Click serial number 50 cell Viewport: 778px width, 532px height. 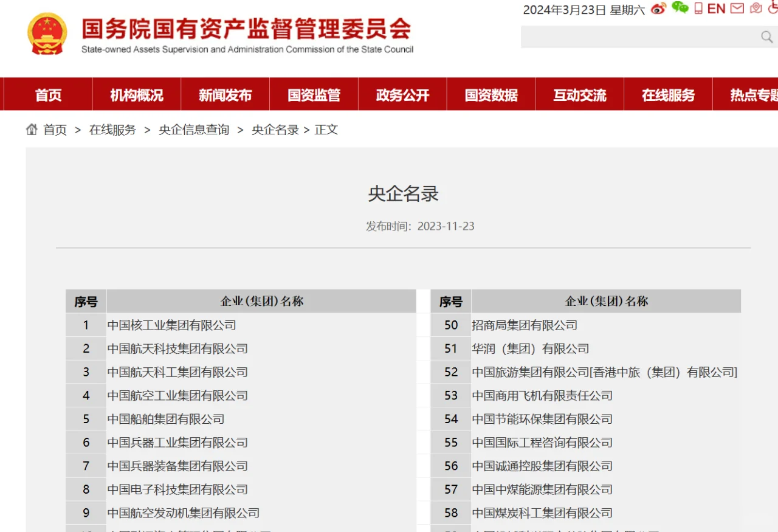click(x=451, y=325)
